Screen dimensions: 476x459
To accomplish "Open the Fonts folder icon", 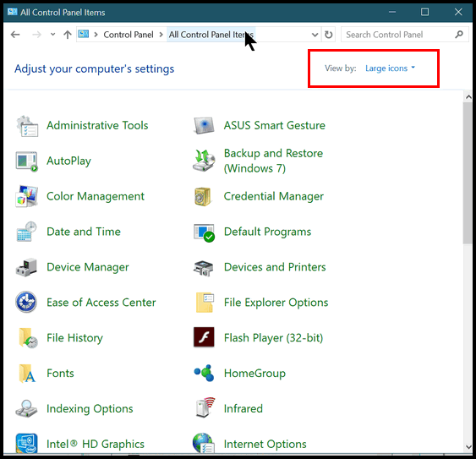I will click(x=27, y=374).
